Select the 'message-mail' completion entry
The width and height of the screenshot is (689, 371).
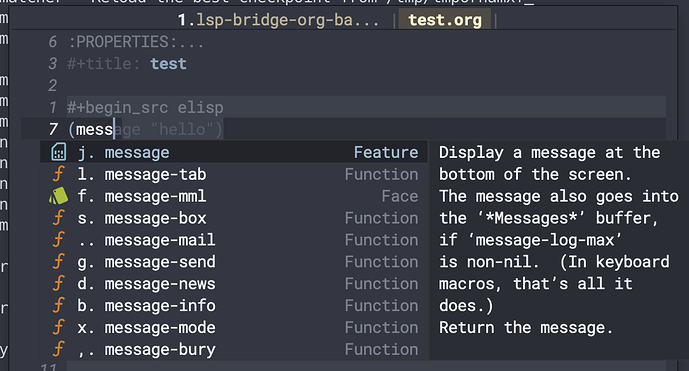pyautogui.click(x=234, y=240)
